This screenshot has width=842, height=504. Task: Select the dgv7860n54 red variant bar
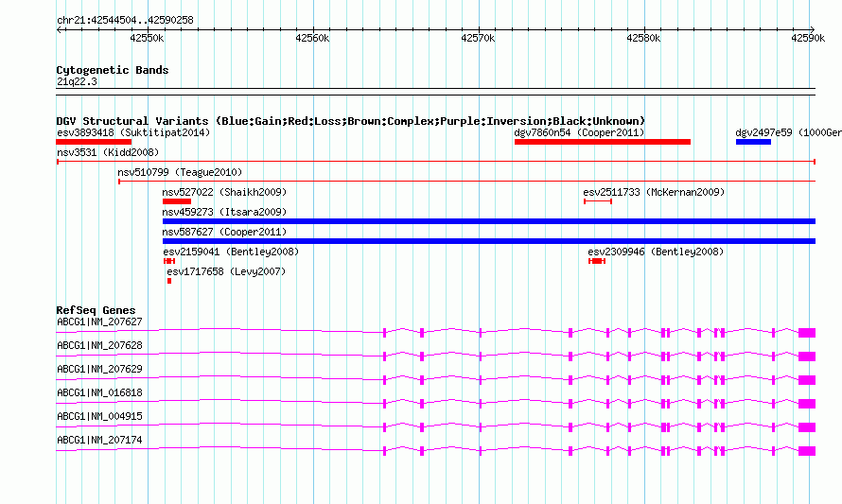(x=603, y=142)
